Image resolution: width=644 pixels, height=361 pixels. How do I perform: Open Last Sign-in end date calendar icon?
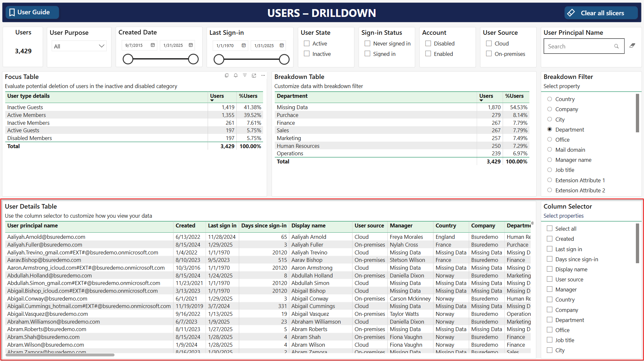point(282,45)
